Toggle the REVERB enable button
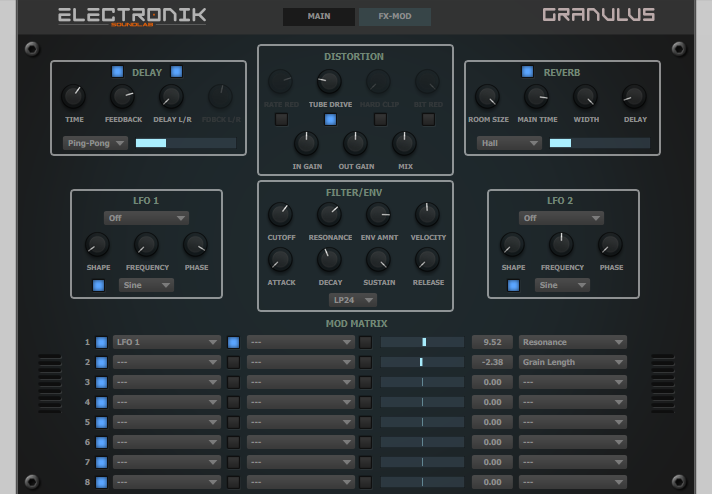The image size is (712, 494). 528,72
